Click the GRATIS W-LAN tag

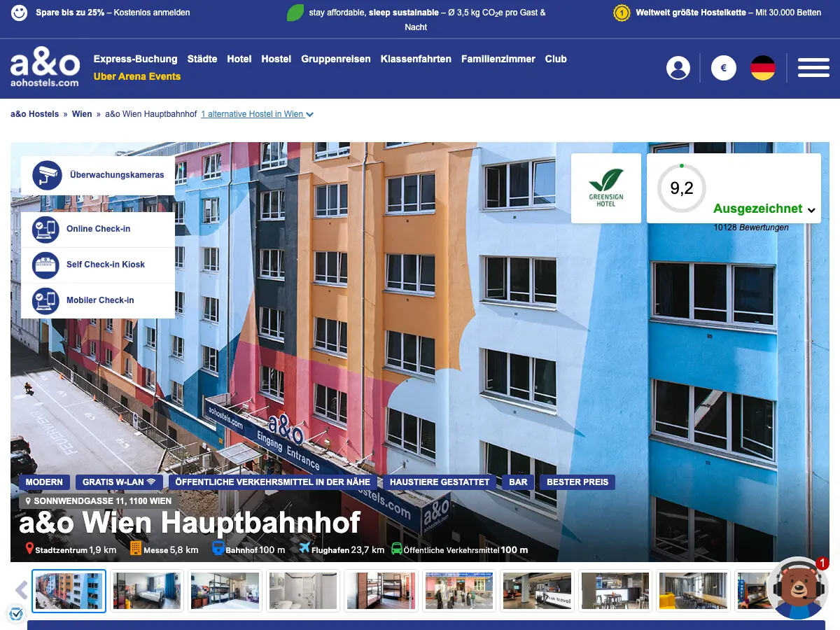(119, 482)
